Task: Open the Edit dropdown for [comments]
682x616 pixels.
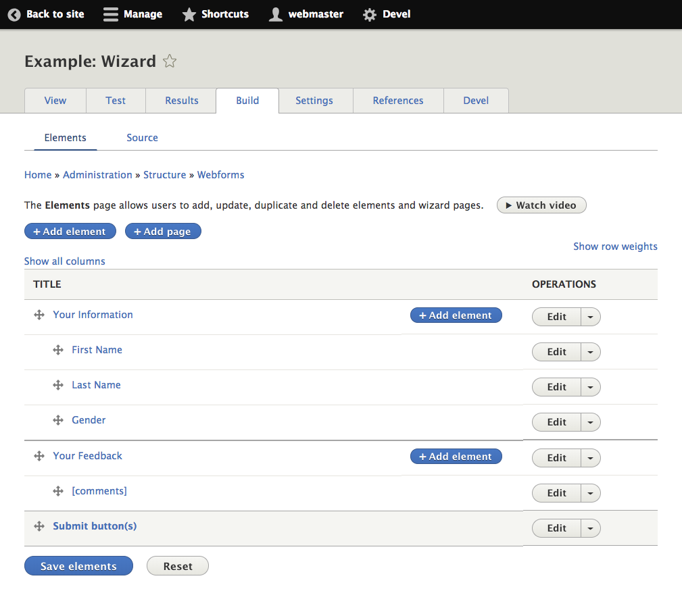Action: pyautogui.click(x=591, y=492)
